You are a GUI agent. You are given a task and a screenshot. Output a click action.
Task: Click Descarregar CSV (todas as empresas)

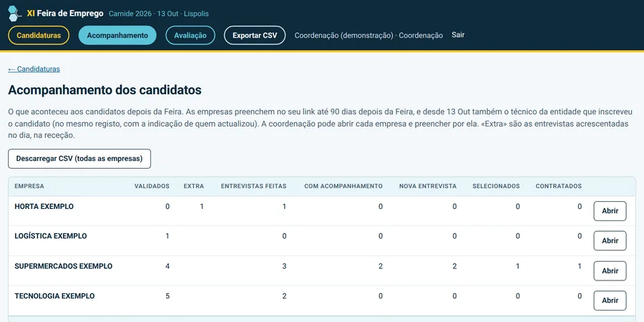tap(79, 159)
